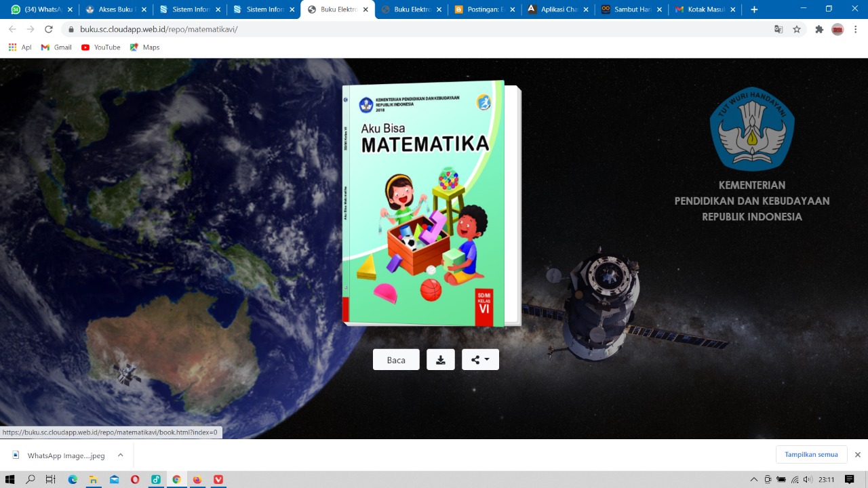Open Opera browser from the taskbar
This screenshot has height=488, width=868.
tap(135, 479)
